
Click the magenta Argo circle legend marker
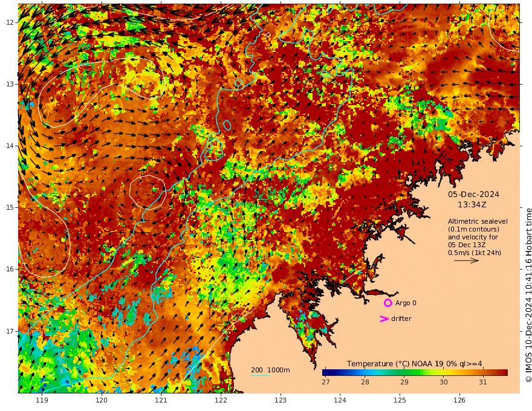tap(388, 303)
